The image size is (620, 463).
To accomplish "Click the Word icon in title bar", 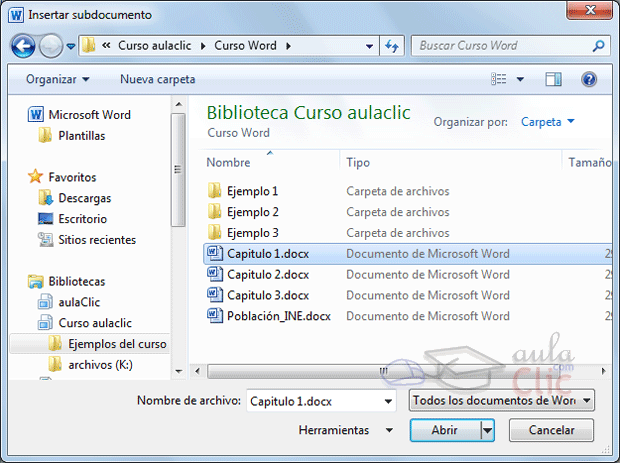I will click(x=16, y=15).
